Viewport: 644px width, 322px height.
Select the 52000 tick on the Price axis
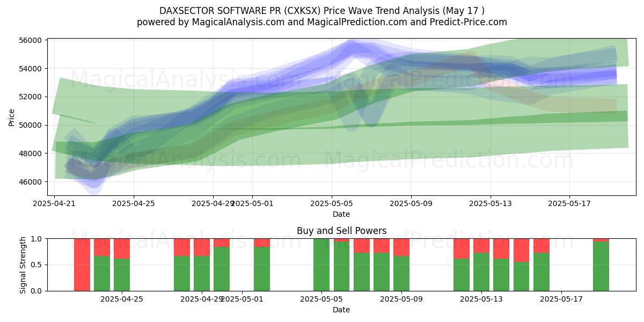pos(31,97)
